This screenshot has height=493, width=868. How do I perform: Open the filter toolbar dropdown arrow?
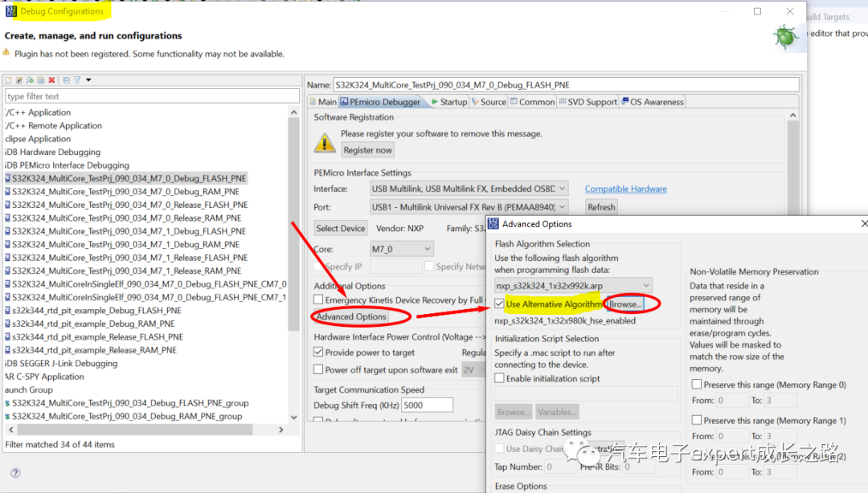point(88,80)
